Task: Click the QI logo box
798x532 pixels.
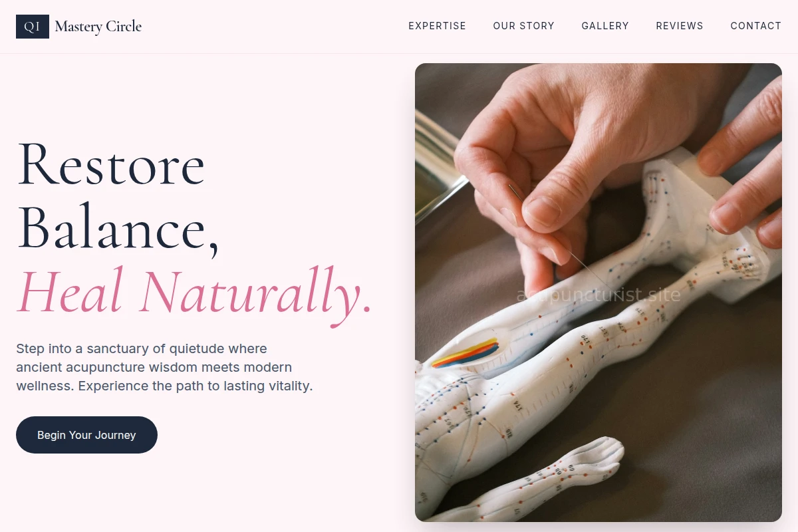Action: (x=33, y=27)
